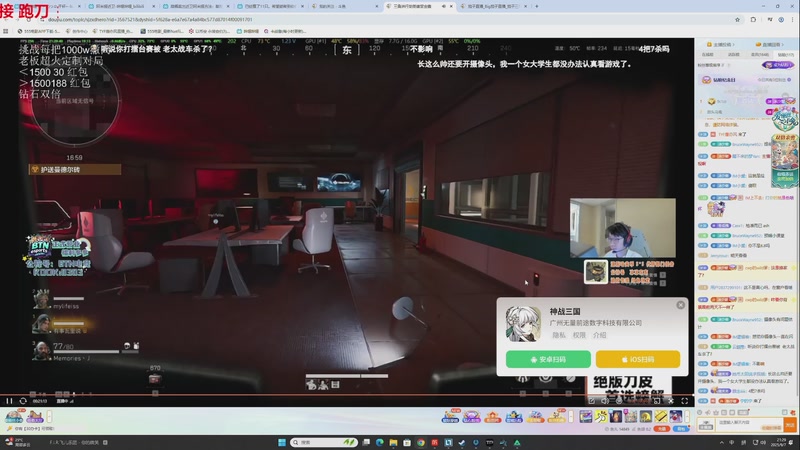
Task: Open Google Chrome from the taskbar
Action: (x=421, y=442)
